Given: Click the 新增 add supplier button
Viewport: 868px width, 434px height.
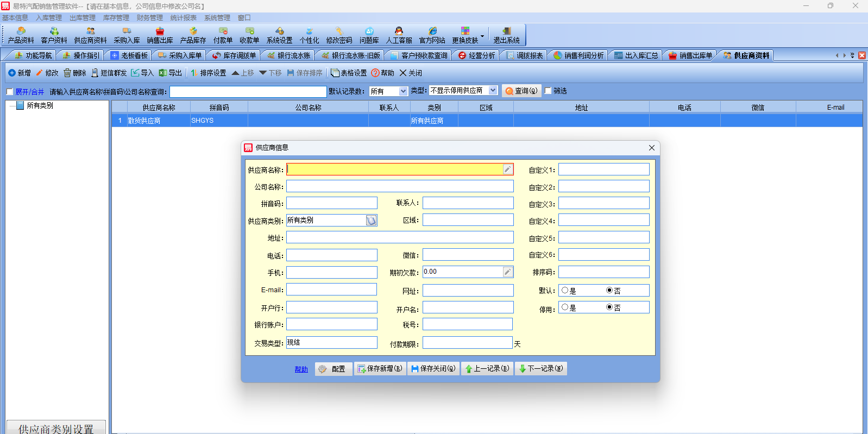Looking at the screenshot, I should coord(20,73).
